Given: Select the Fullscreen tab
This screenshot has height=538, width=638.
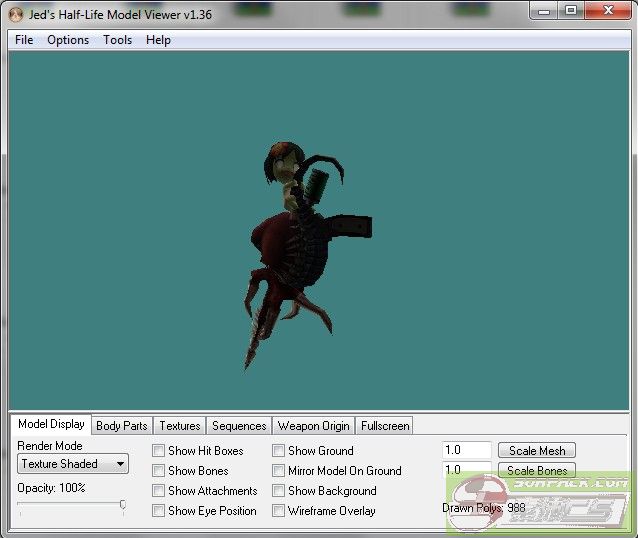Looking at the screenshot, I should pos(385,426).
